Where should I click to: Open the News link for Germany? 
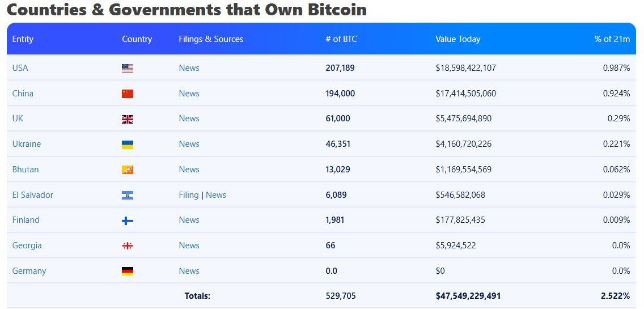tap(189, 271)
